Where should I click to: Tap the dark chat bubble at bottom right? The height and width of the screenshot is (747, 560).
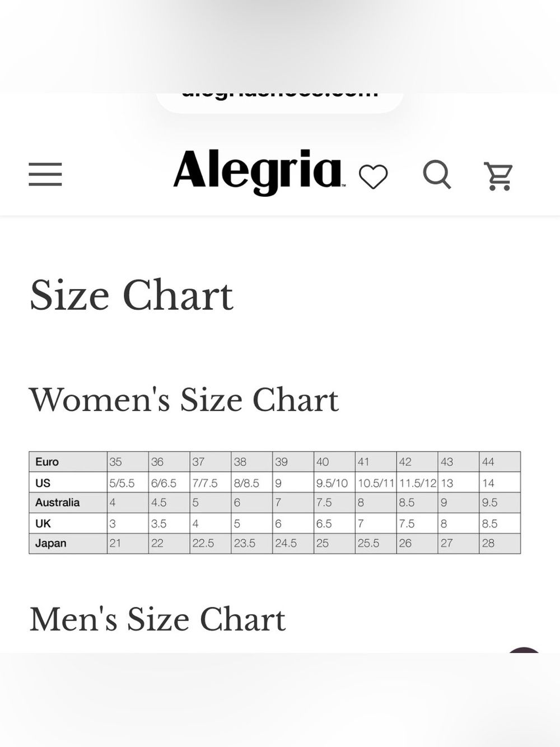click(524, 651)
